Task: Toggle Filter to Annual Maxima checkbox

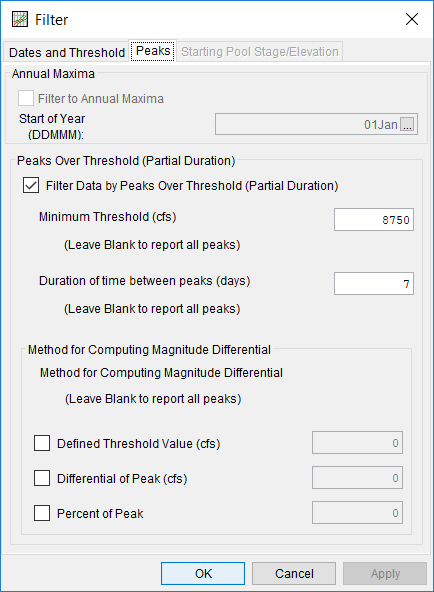Action: (26, 98)
